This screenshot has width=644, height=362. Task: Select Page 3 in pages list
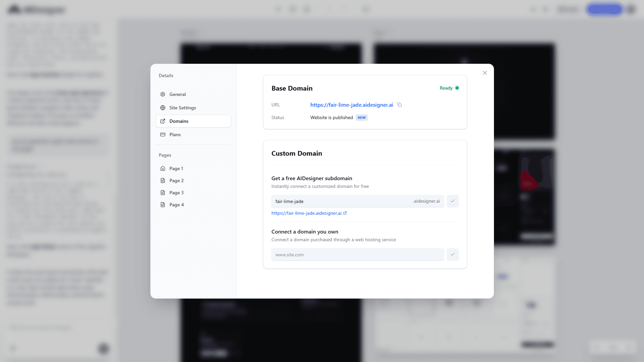click(x=176, y=193)
